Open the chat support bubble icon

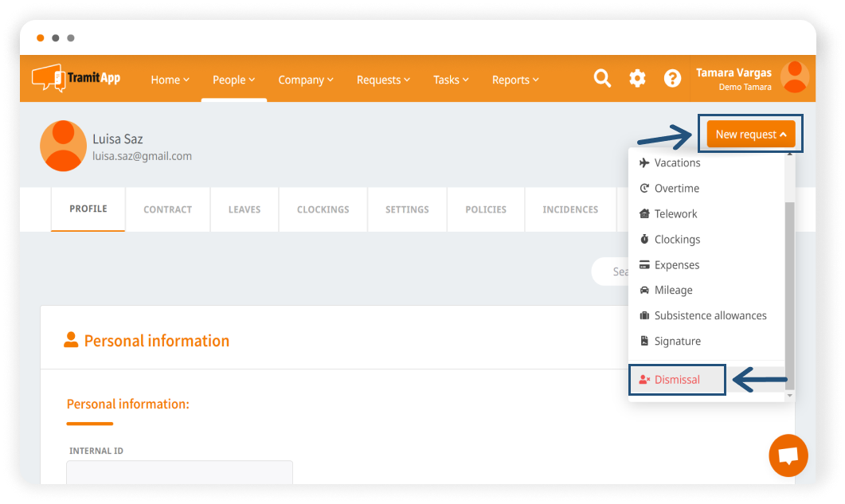coord(788,455)
